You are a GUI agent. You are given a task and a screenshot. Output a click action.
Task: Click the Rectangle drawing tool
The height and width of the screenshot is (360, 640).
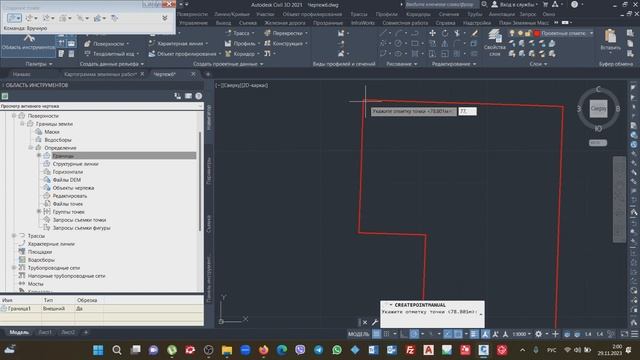point(415,43)
